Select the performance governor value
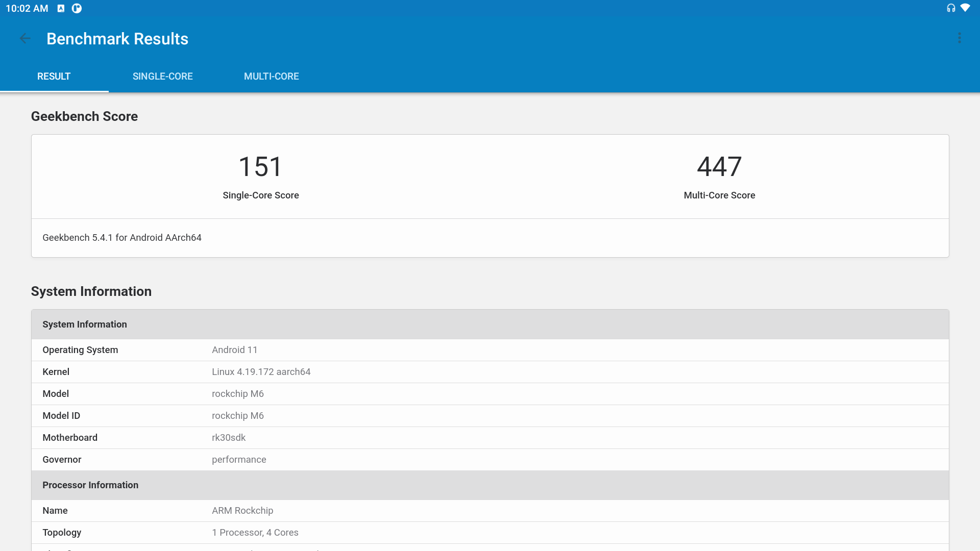This screenshot has height=551, width=980. [x=239, y=460]
